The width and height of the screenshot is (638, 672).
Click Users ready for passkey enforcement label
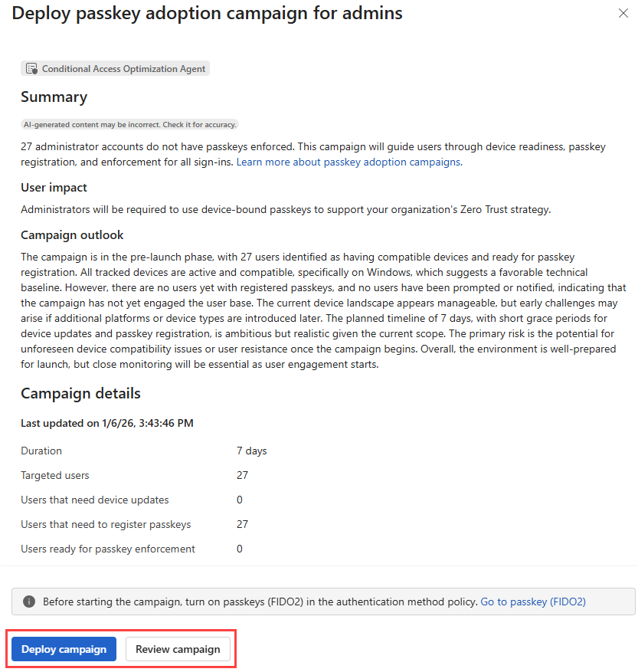click(108, 549)
